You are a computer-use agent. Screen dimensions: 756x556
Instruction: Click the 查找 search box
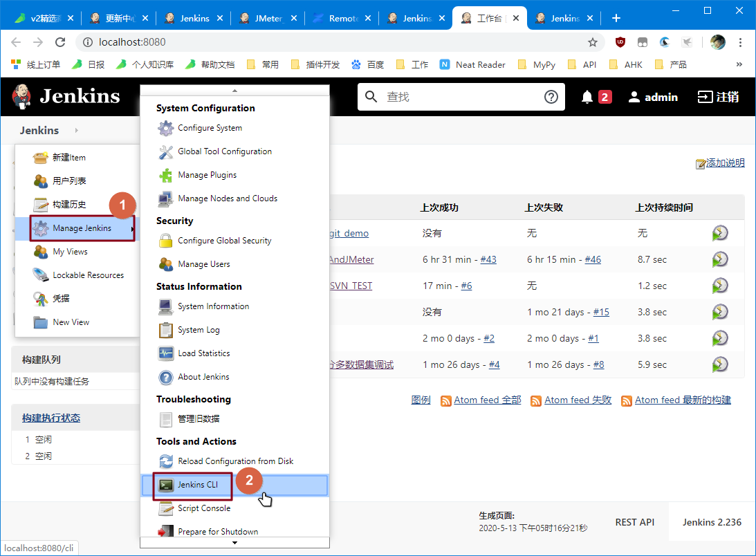pos(461,97)
